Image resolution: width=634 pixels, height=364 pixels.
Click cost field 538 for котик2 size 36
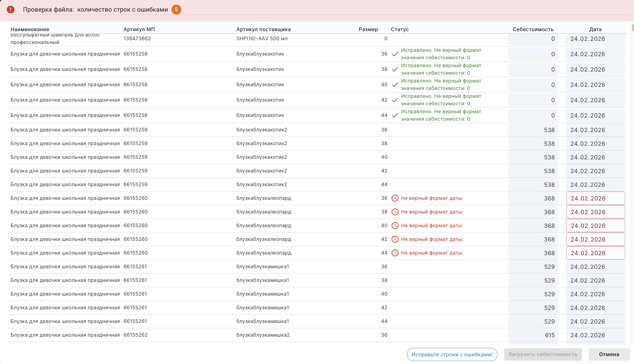coord(533,130)
